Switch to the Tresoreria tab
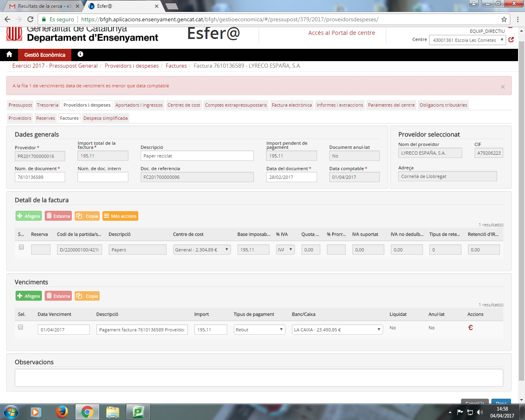 (48, 105)
